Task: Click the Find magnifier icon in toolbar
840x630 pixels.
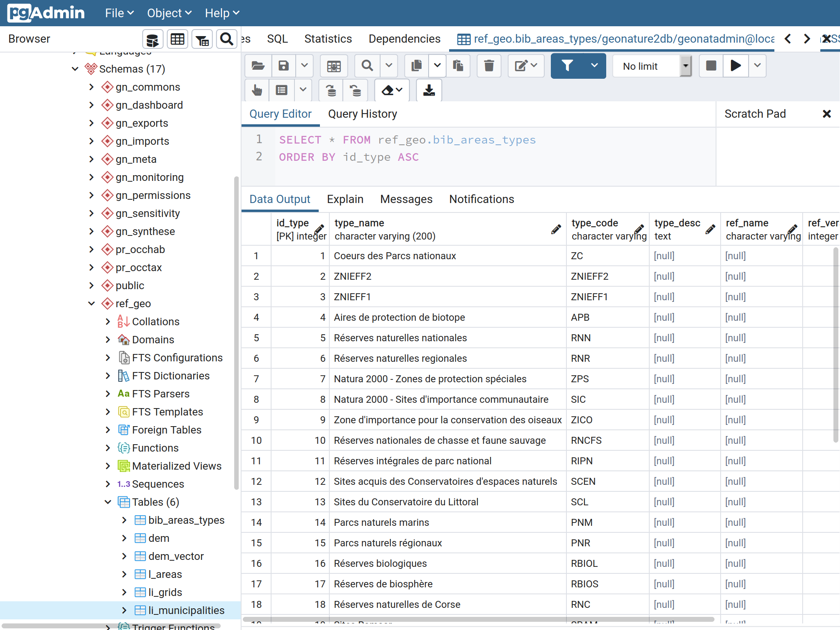Action: 367,66
